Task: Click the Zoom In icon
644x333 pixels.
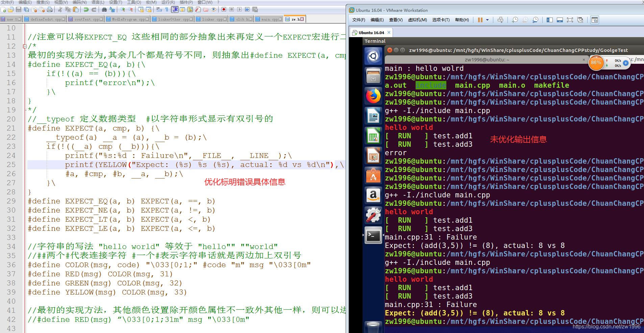Action: 122,9
